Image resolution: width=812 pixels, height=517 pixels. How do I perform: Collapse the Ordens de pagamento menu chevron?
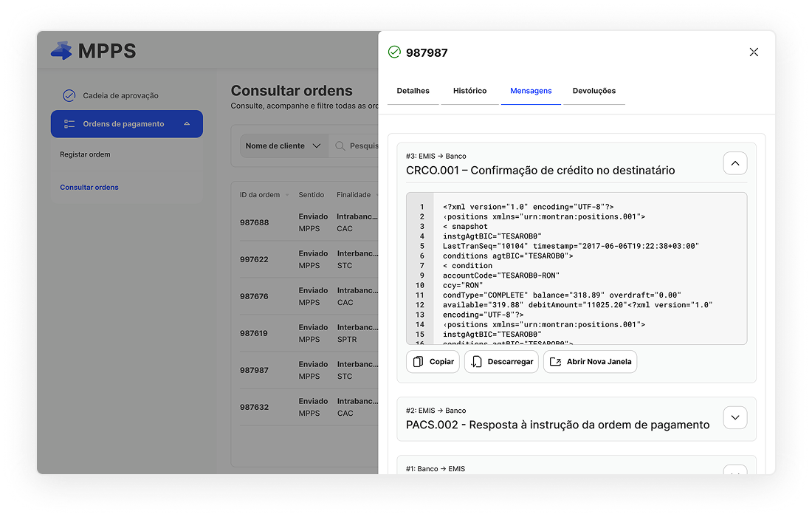(187, 124)
